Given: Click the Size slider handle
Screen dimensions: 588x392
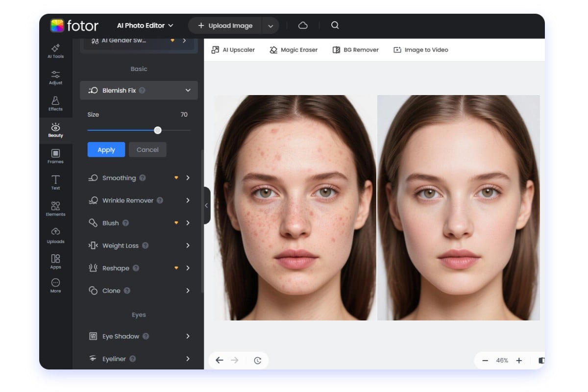Looking at the screenshot, I should 158,130.
